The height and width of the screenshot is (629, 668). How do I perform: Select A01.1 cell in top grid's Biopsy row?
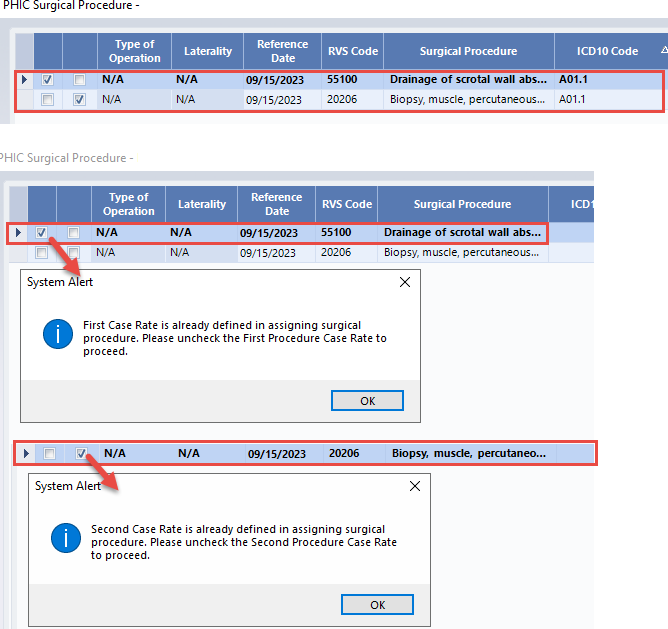coord(608,99)
